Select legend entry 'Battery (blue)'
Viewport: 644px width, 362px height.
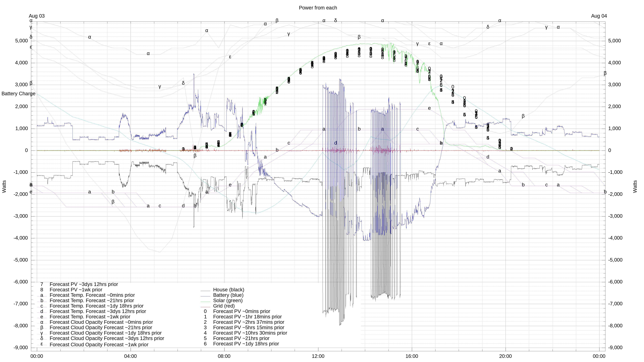click(x=228, y=295)
